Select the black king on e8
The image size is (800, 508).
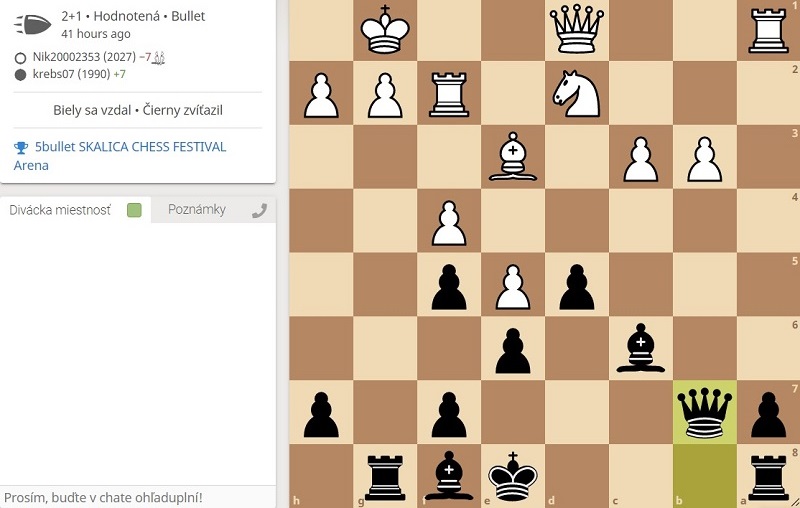(x=513, y=476)
